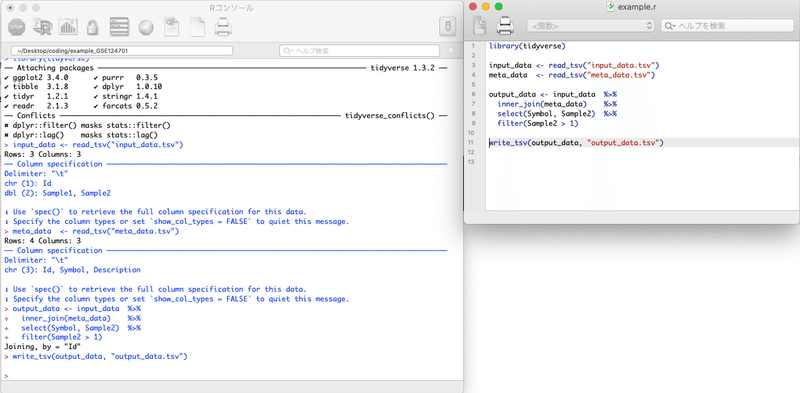Click line number 6 in editor gutter
Screen dimensions: 800x393
tap(473, 94)
